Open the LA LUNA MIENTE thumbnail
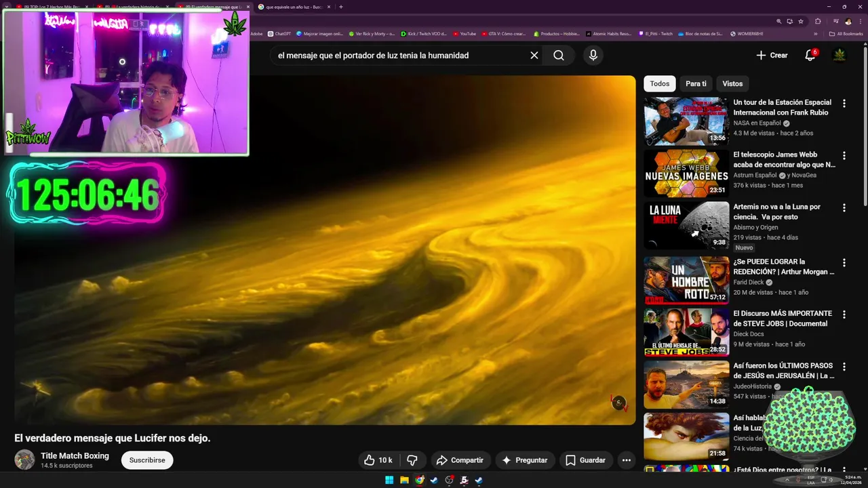The height and width of the screenshot is (488, 868). (686, 226)
